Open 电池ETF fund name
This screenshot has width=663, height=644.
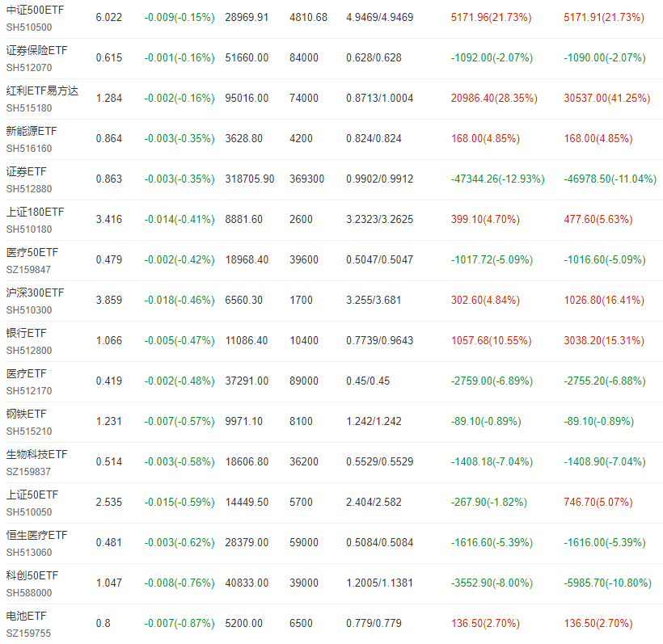click(x=26, y=616)
